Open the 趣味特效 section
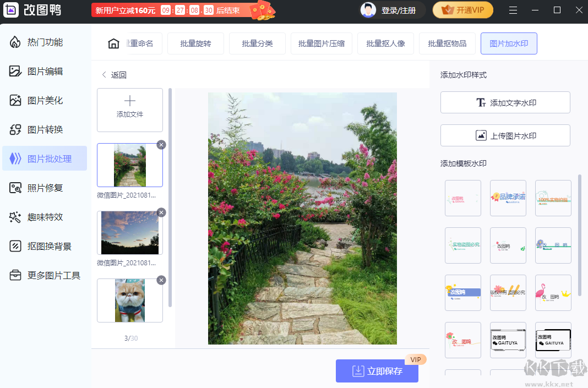 point(45,217)
